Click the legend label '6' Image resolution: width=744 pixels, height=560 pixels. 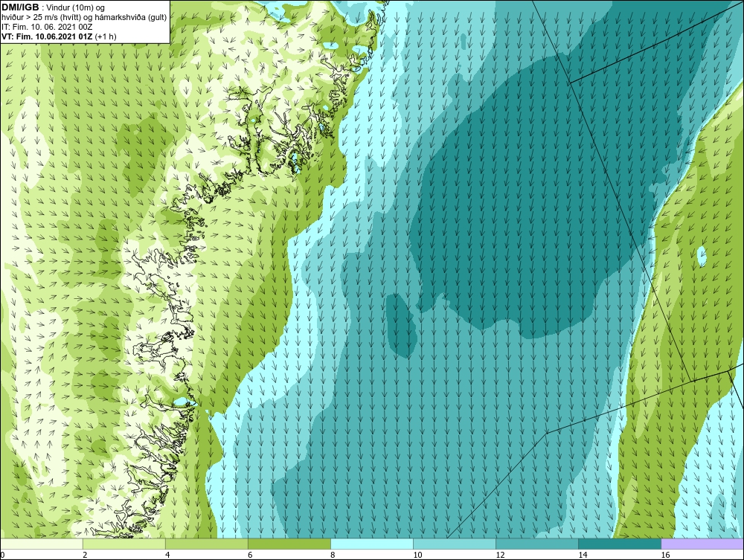251,555
